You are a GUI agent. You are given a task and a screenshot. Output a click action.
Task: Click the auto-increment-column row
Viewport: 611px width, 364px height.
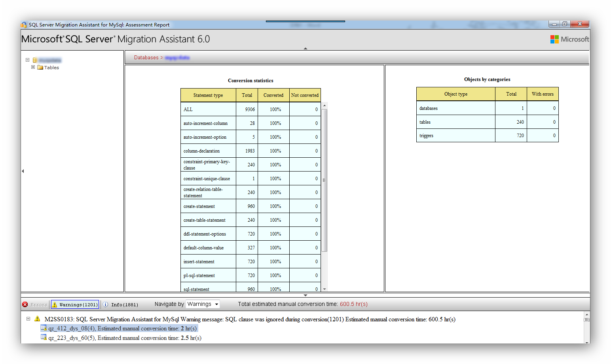coord(250,123)
